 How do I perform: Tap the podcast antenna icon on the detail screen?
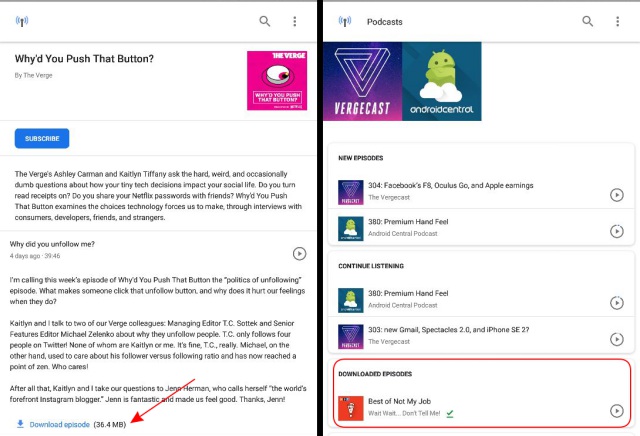[22, 21]
